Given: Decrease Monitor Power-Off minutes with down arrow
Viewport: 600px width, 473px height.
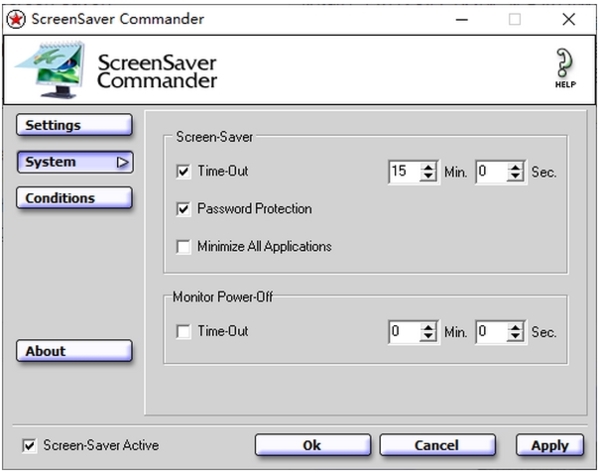Looking at the screenshot, I should pyautogui.click(x=428, y=336).
